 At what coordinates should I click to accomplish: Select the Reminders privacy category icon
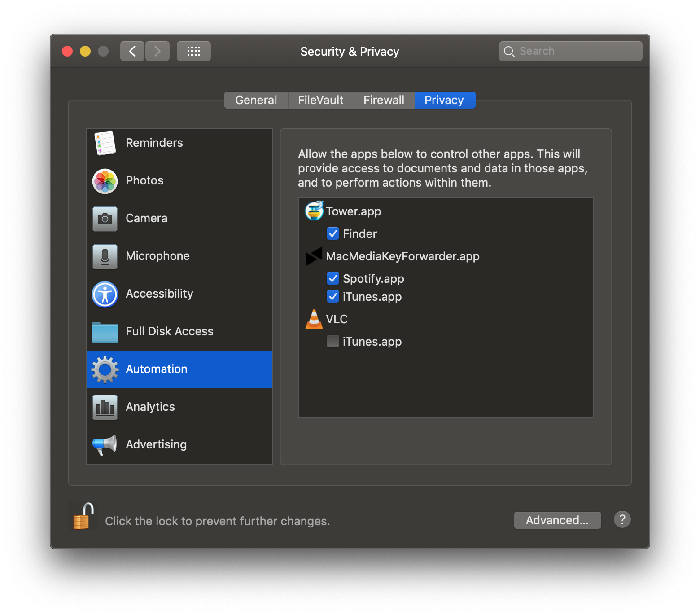(105, 143)
